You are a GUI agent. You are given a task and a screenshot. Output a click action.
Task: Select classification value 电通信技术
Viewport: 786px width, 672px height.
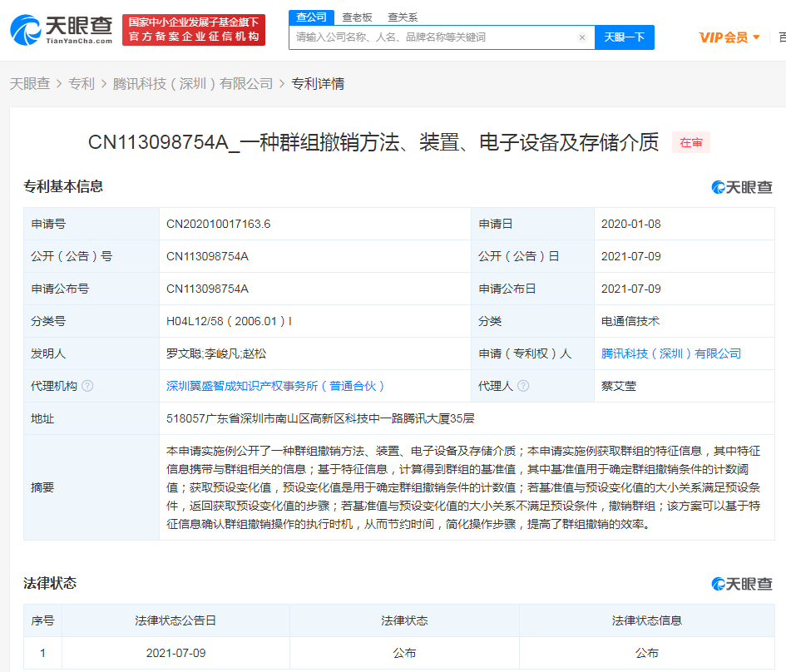[630, 321]
